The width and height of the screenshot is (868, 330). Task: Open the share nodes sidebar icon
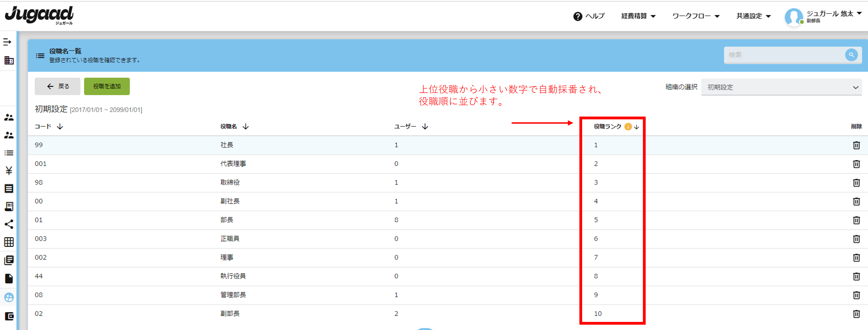[9, 224]
